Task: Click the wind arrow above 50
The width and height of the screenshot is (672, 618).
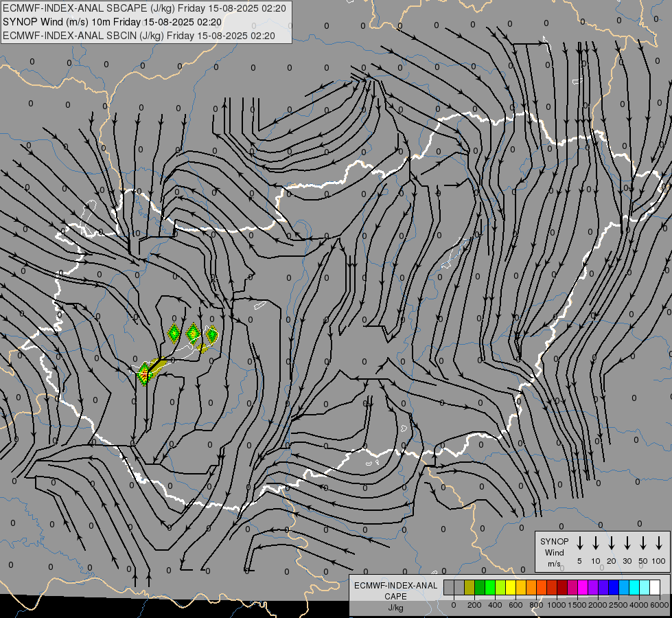Action: click(x=643, y=543)
